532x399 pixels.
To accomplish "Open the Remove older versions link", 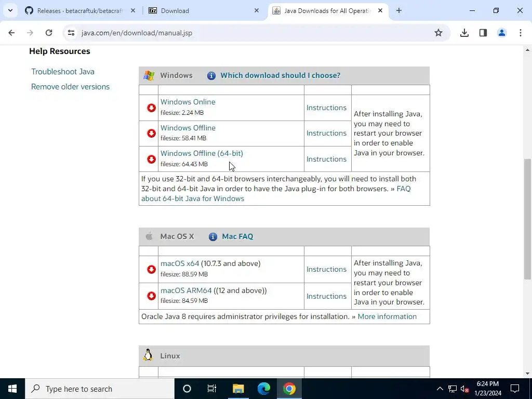I will pyautogui.click(x=70, y=87).
